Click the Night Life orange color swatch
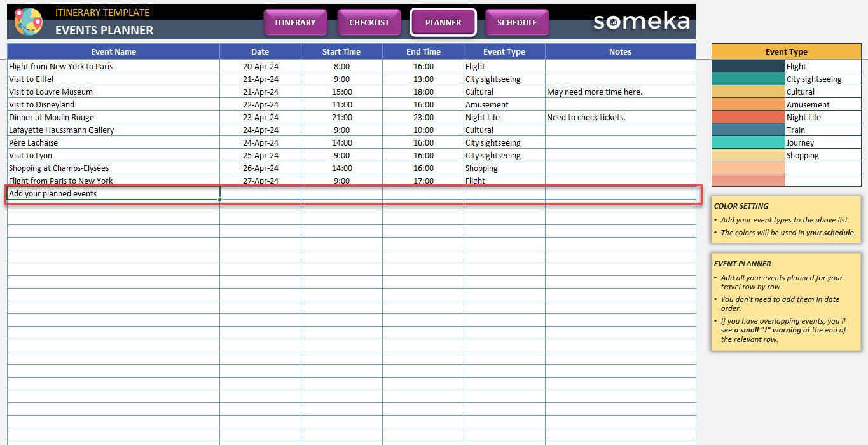 748,117
